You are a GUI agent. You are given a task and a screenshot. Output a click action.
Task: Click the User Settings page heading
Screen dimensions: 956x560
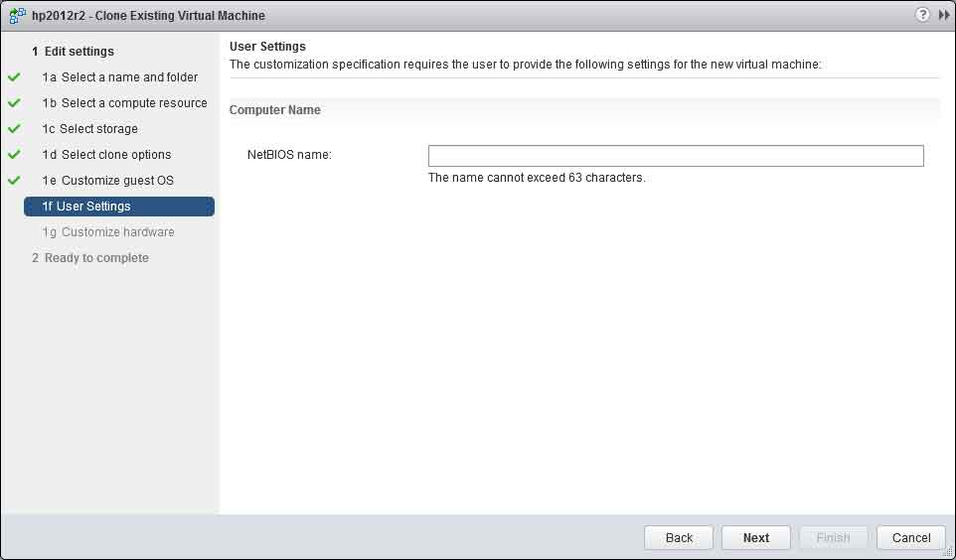click(267, 47)
